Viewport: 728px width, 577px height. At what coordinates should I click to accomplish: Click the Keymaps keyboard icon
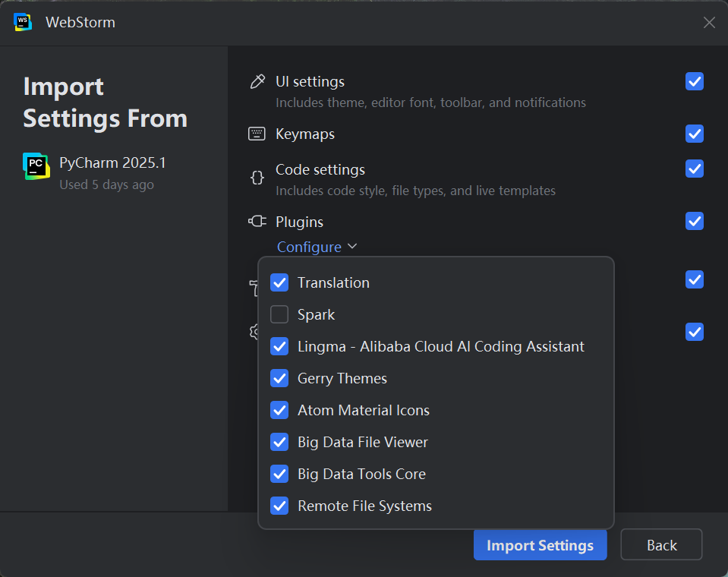[257, 134]
